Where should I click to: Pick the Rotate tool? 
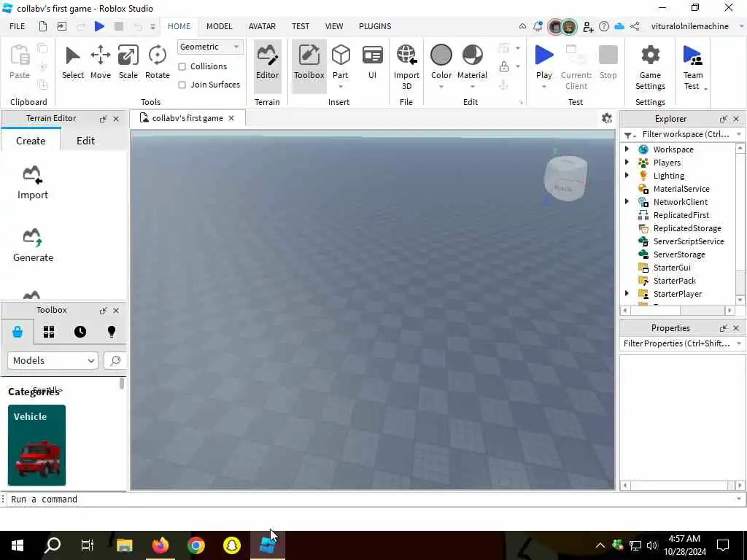click(158, 62)
